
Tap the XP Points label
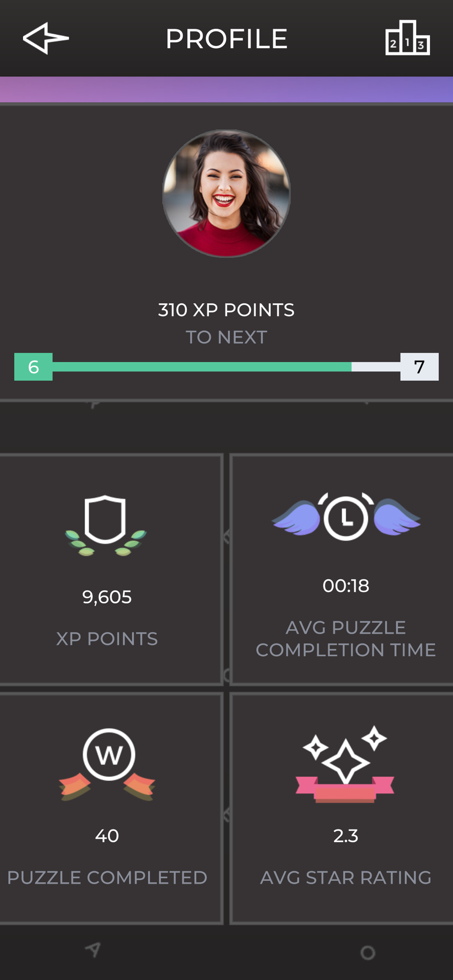tap(107, 638)
